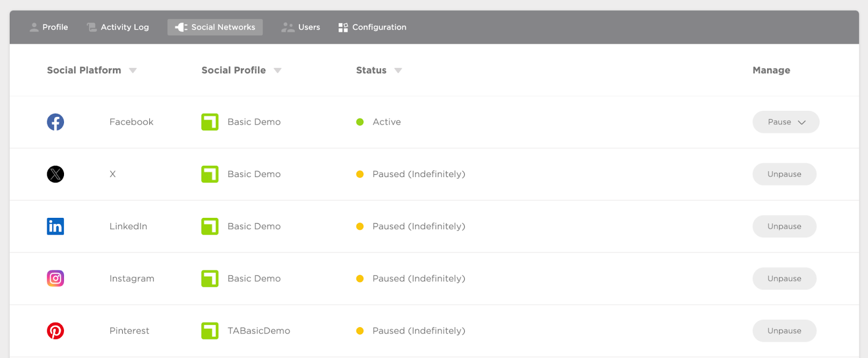Sort by Social Profile column arrow
The height and width of the screenshot is (358, 868).
tap(278, 71)
